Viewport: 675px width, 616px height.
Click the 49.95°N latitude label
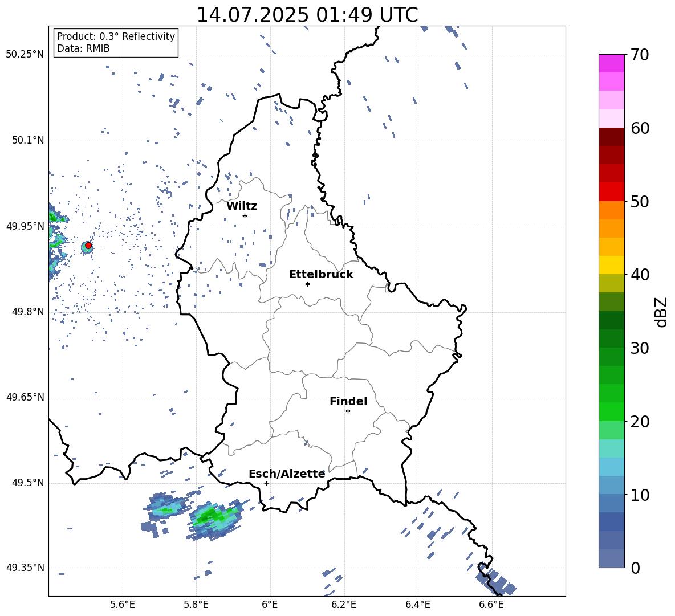pos(25,226)
